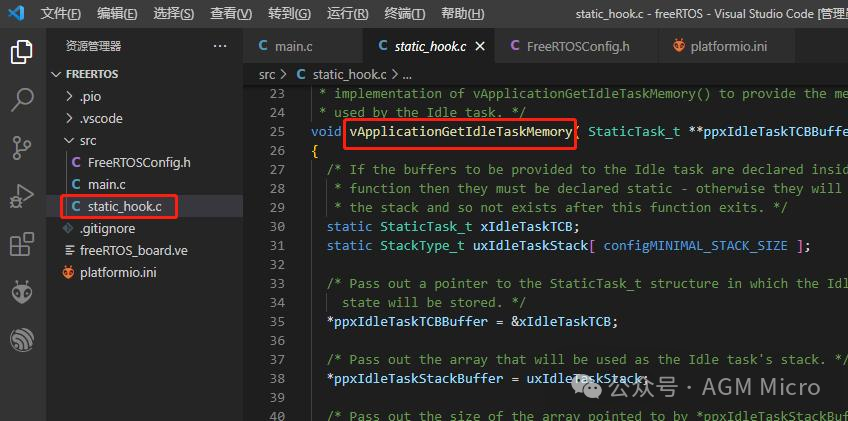Open the Search view icon
The height and width of the screenshot is (421, 848).
(21, 100)
